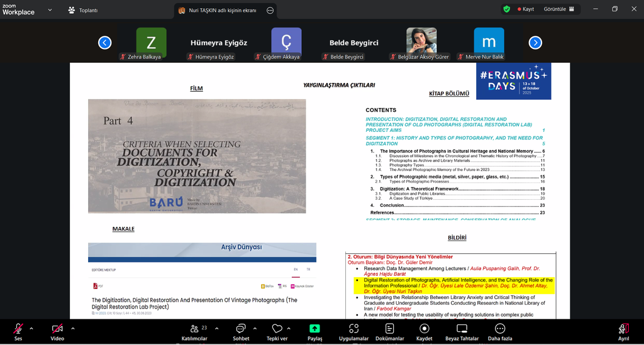Expand audio options arrow next to Ses
The image size is (644, 345).
click(31, 328)
